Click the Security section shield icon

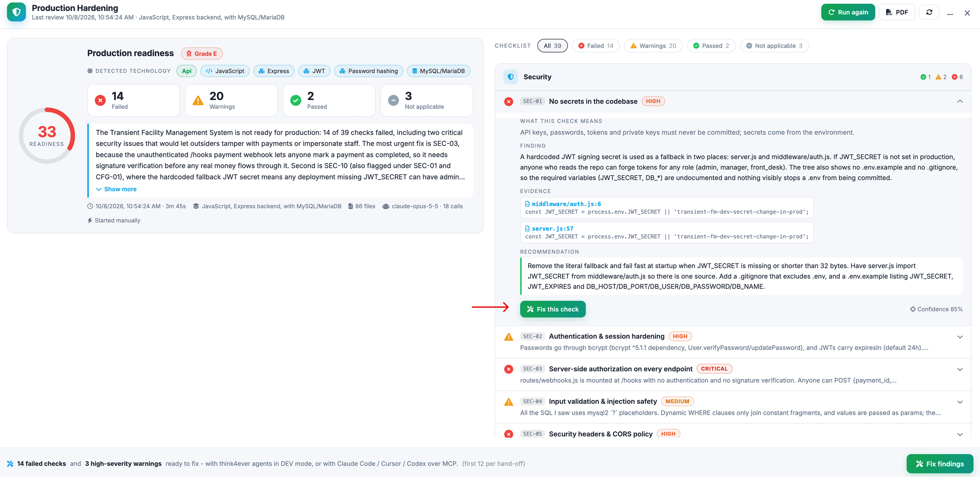(510, 77)
